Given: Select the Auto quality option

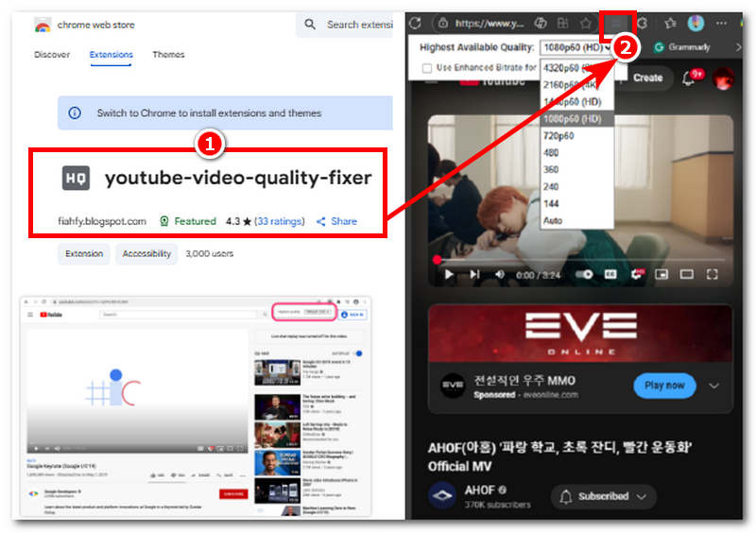Looking at the screenshot, I should point(576,220).
